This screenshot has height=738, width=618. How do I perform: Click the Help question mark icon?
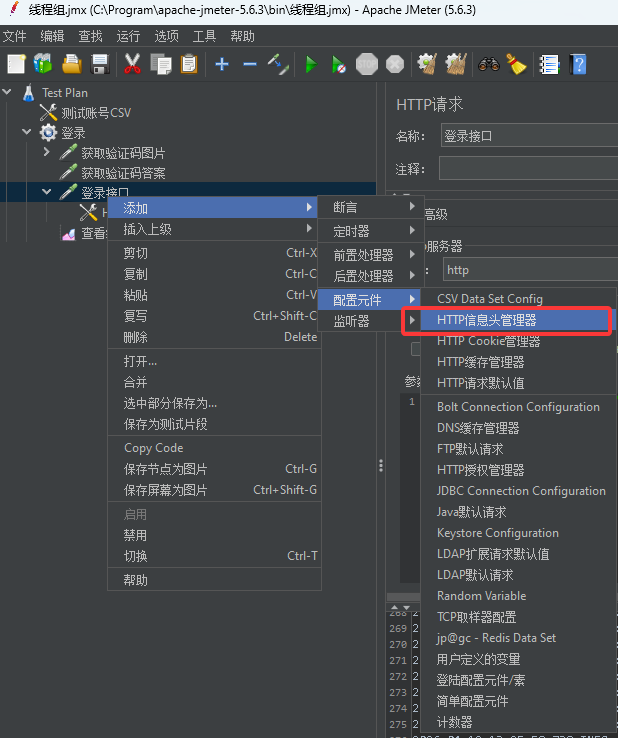578,64
